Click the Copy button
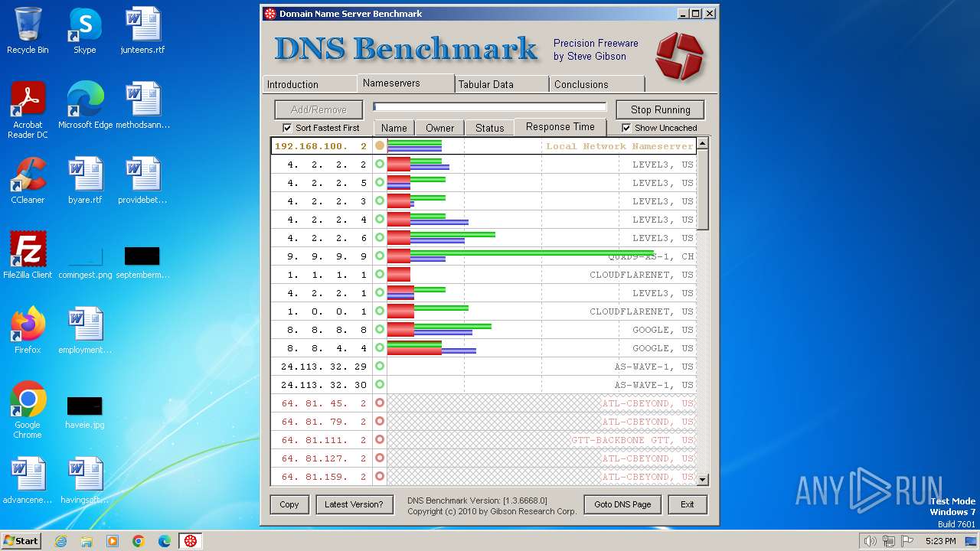The image size is (980, 551). point(289,504)
